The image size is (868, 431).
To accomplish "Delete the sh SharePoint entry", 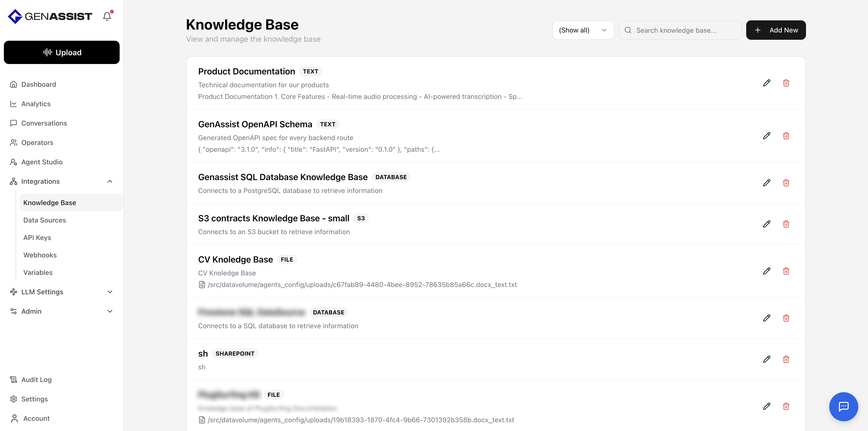I will pos(786,359).
